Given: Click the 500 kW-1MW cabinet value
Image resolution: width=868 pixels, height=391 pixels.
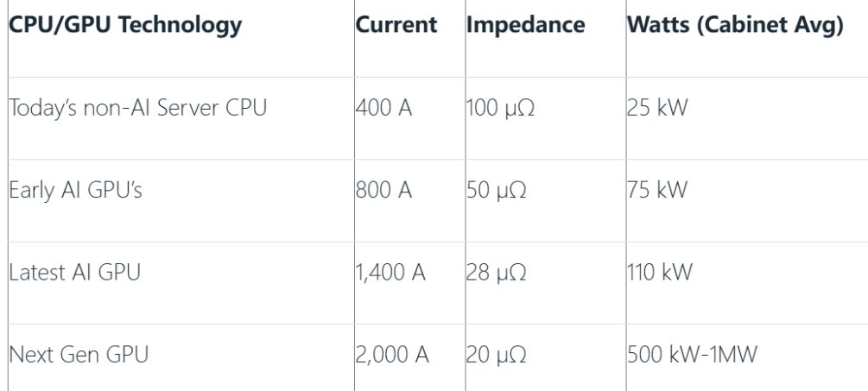Looking at the screenshot, I should pyautogui.click(x=692, y=355).
